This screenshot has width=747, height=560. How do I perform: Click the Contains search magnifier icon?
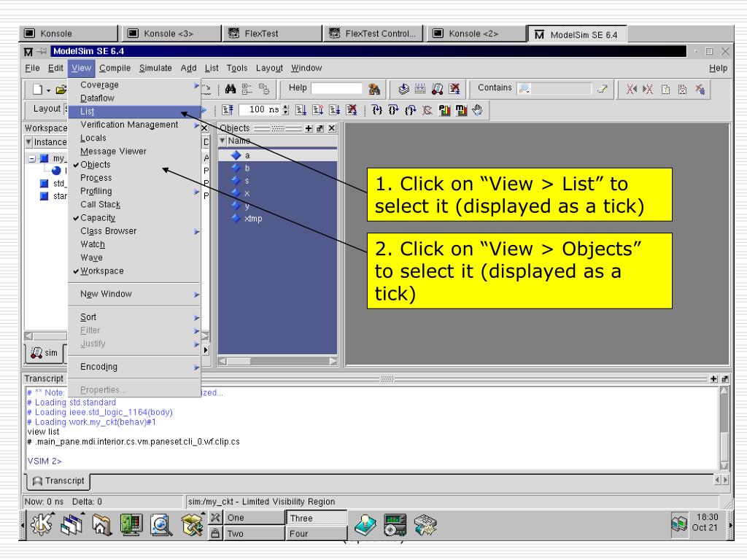(524, 88)
